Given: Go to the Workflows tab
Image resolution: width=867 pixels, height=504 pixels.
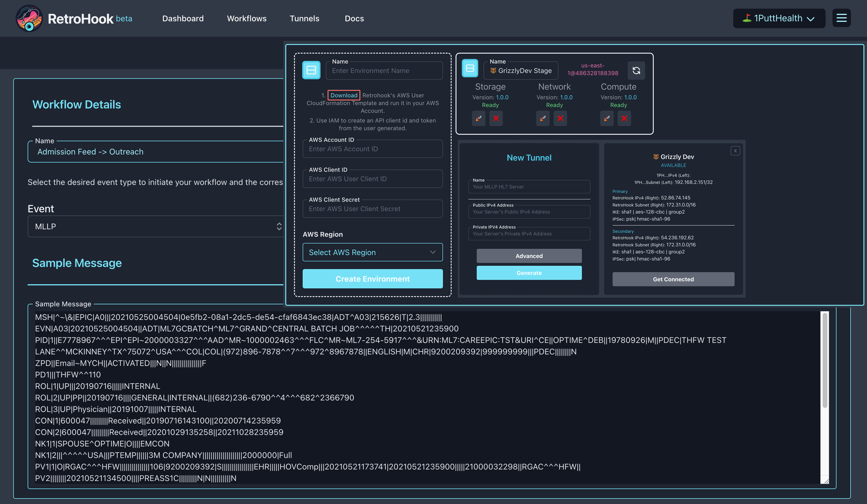Looking at the screenshot, I should pos(246,18).
